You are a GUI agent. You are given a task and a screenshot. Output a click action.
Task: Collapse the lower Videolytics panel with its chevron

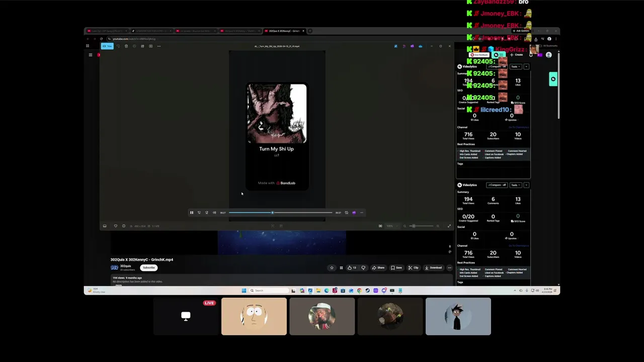pyautogui.click(x=526, y=185)
